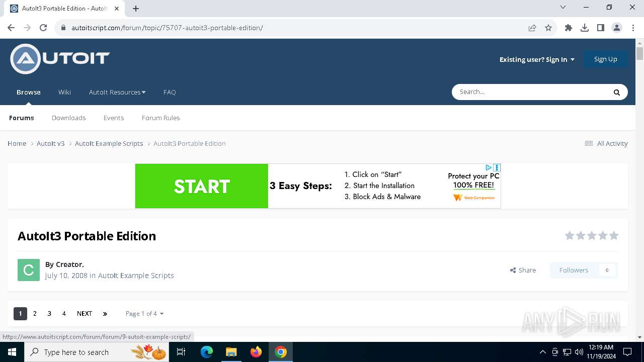644x362 pixels.
Task: Open the network tray icon
Action: click(x=567, y=352)
